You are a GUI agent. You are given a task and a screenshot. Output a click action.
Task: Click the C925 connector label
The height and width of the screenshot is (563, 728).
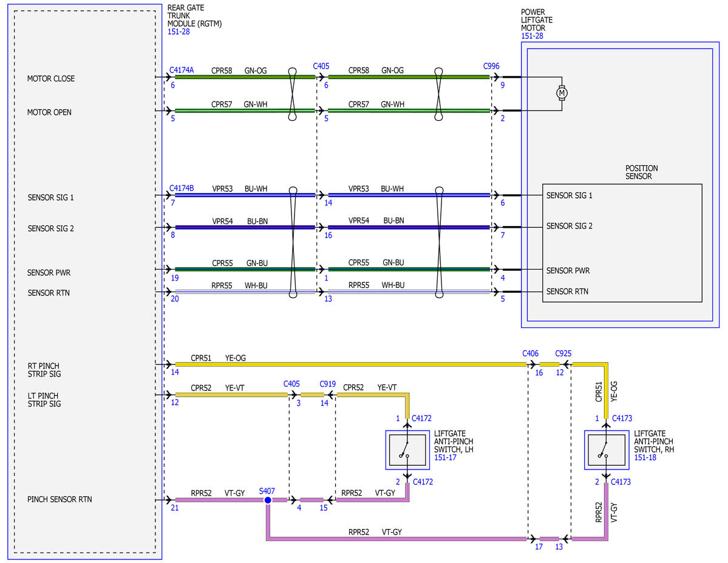(x=563, y=353)
